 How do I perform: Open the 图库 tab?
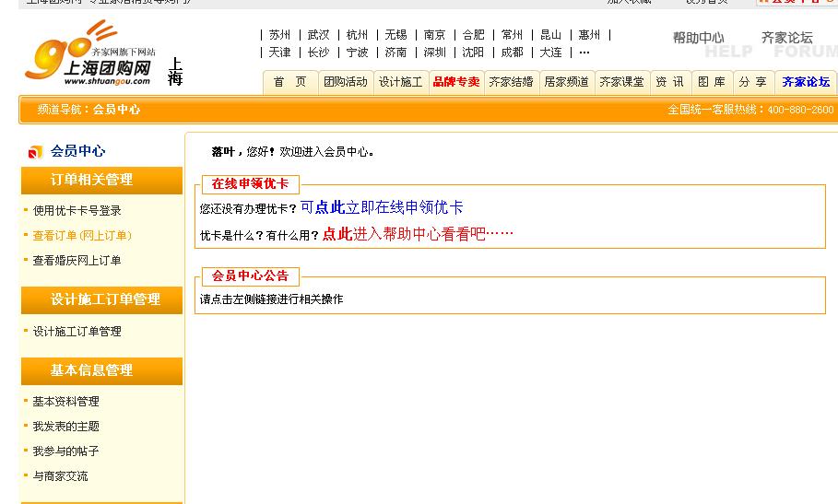(712, 82)
